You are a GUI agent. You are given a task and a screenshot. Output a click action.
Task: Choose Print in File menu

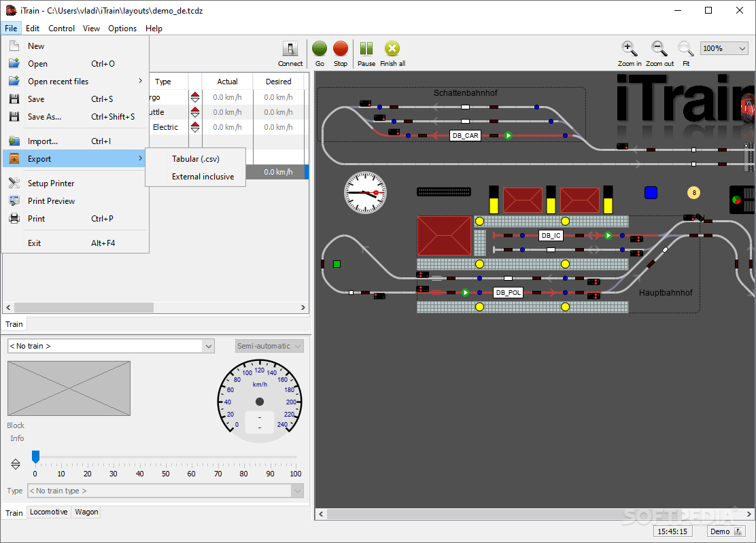click(x=75, y=219)
